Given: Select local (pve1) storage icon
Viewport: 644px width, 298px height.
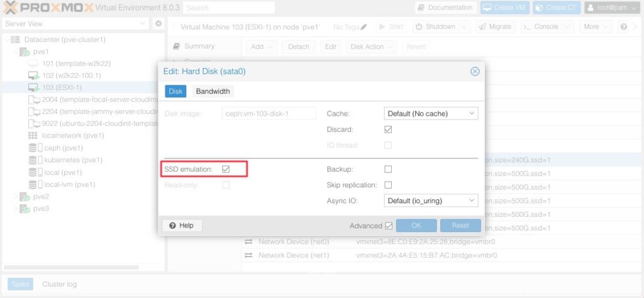Looking at the screenshot, I should [35, 172].
